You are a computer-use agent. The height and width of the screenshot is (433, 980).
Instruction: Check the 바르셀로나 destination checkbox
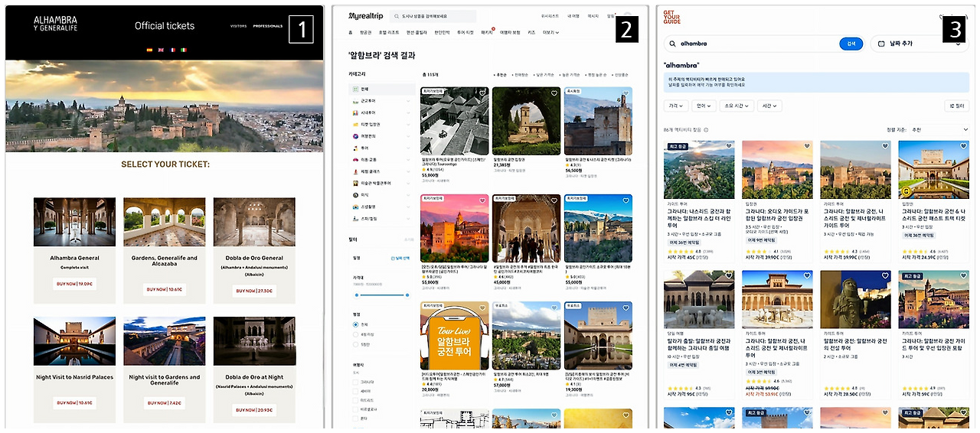tap(355, 409)
